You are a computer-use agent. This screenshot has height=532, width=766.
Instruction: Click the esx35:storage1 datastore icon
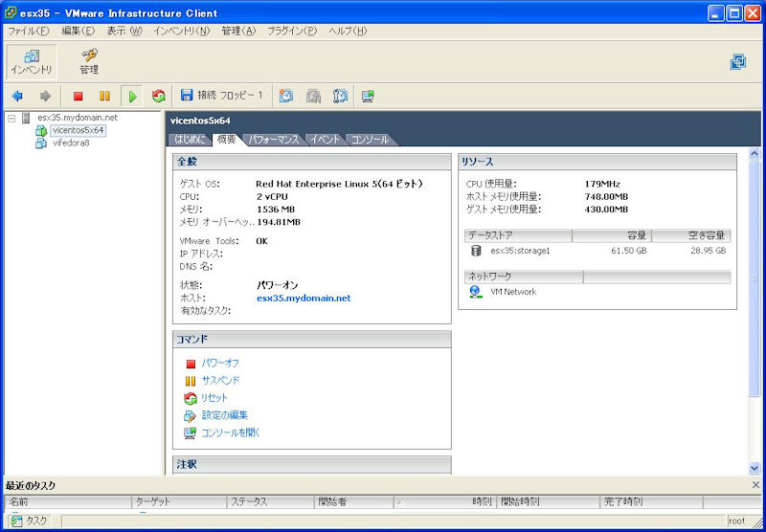(x=476, y=251)
